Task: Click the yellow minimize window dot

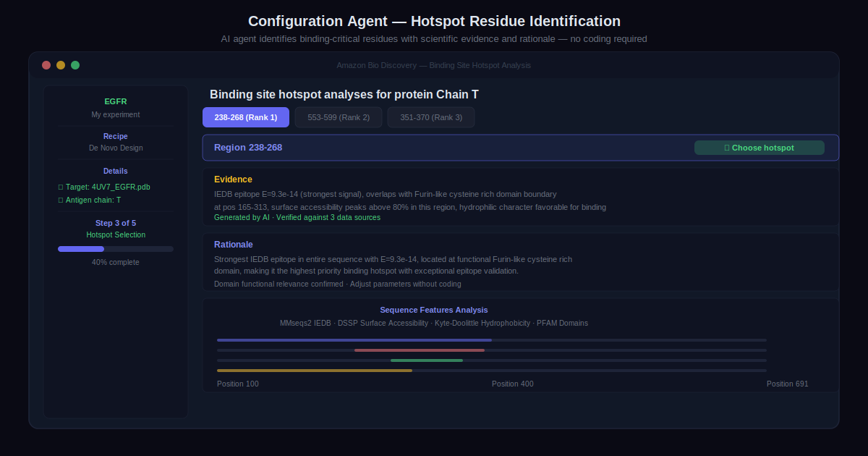Action: [61, 65]
